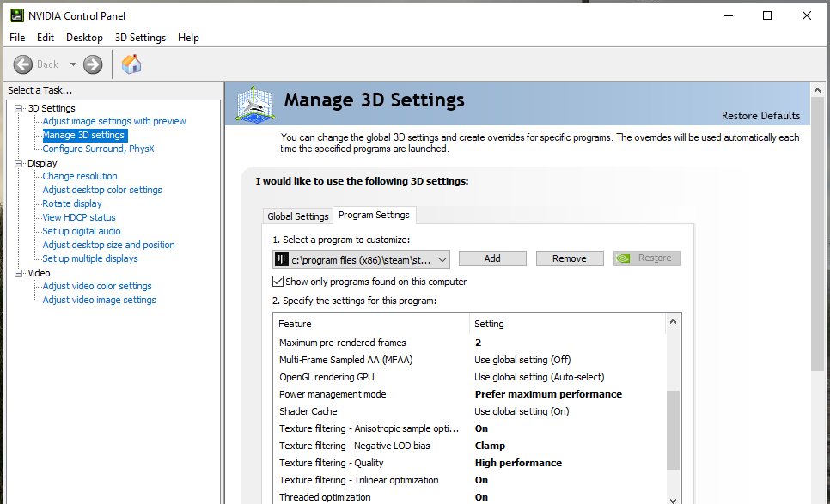Screen dimensions: 830x504
Task: Click the Manage 3D Settings header icon
Action: click(x=255, y=104)
